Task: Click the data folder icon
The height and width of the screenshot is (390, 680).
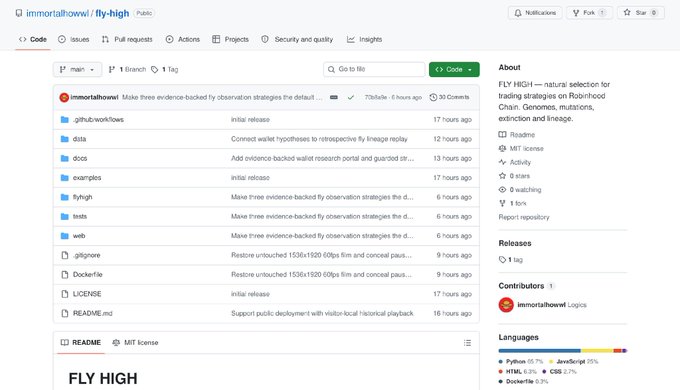Action: (65, 139)
